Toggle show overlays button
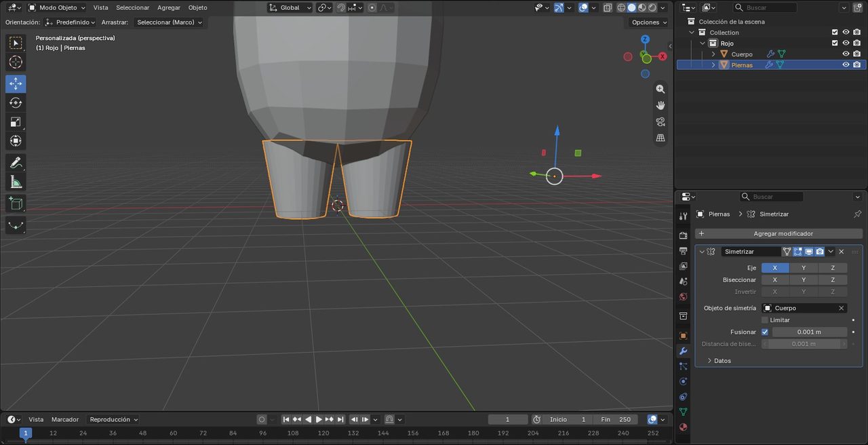Viewport: 868px width, 445px height. pyautogui.click(x=583, y=7)
